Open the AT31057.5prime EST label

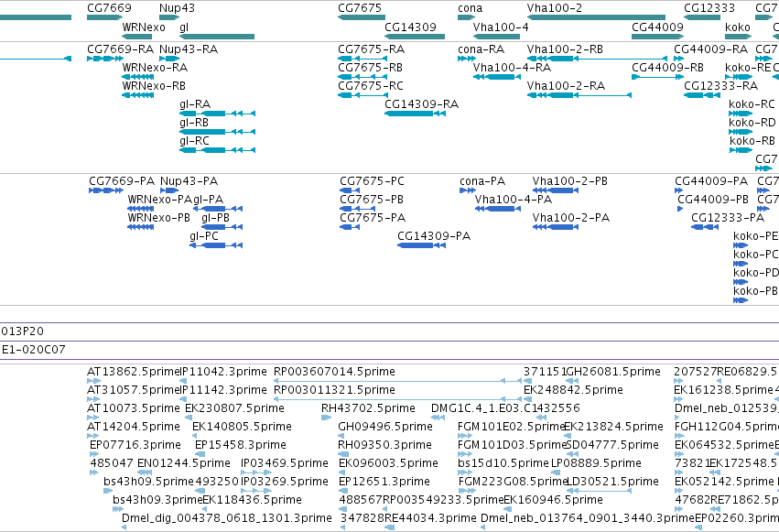133,390
